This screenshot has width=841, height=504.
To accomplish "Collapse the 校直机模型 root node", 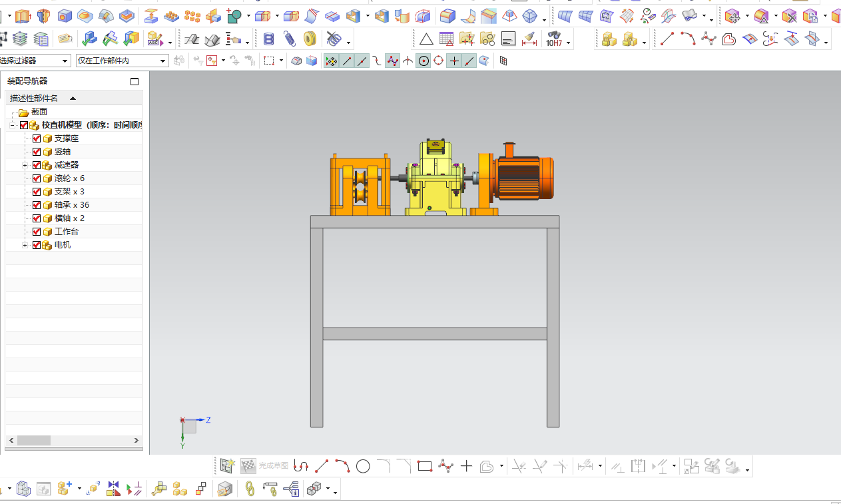I will tap(13, 125).
